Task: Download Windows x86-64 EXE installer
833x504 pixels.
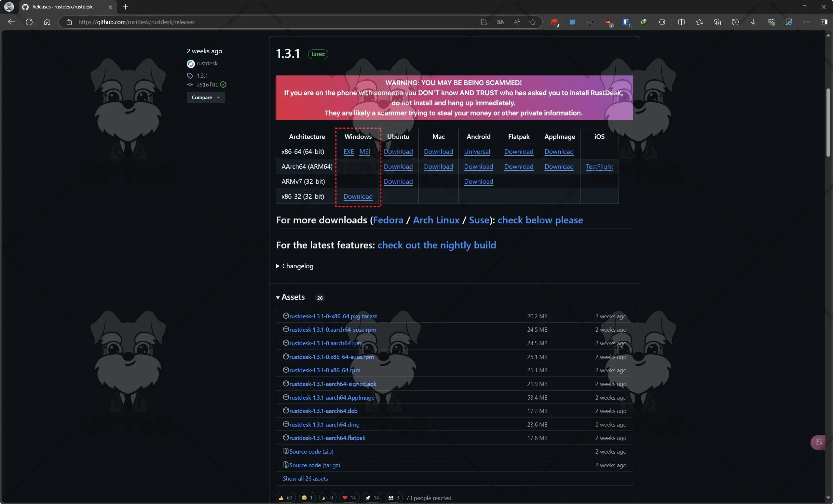Action: point(348,151)
